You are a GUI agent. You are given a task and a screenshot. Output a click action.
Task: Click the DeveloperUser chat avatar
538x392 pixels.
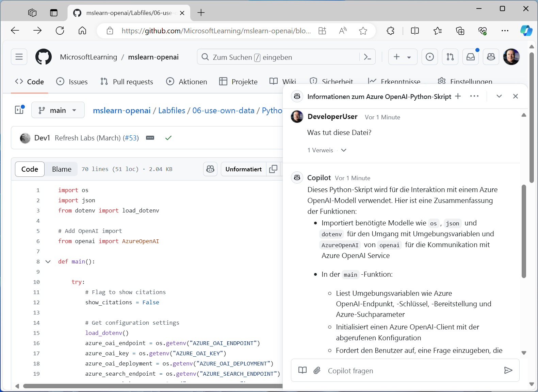tap(297, 117)
